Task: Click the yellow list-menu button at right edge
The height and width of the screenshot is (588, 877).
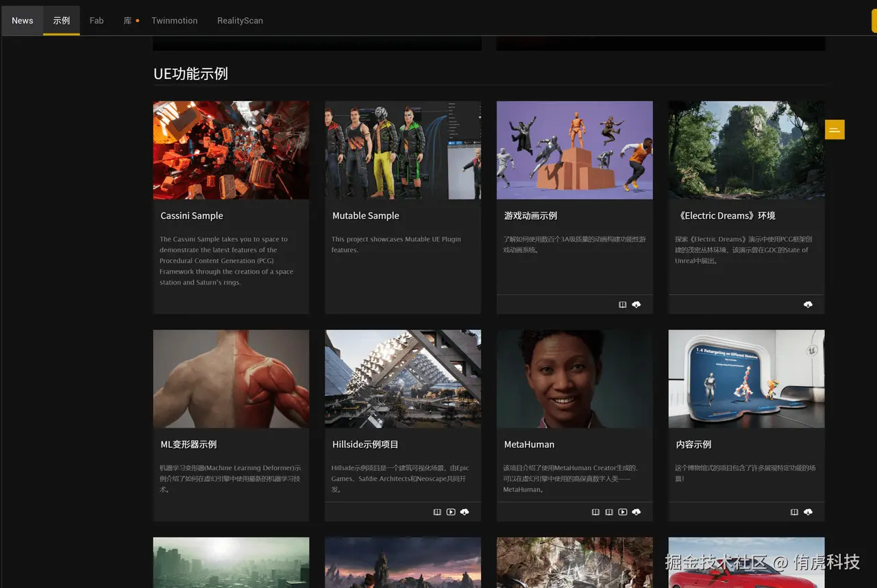Action: point(835,130)
